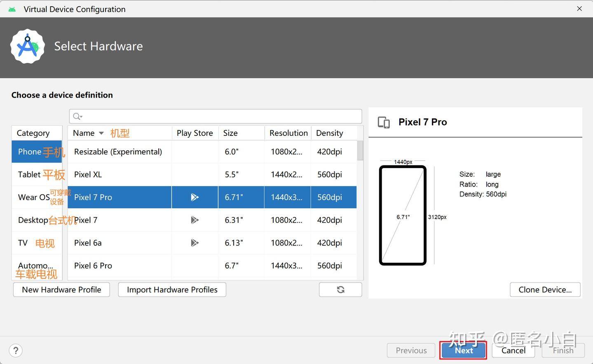This screenshot has height=364, width=593.
Task: Click the 6.7" size cell of Pixel 6 Pro
Action: tap(241, 266)
